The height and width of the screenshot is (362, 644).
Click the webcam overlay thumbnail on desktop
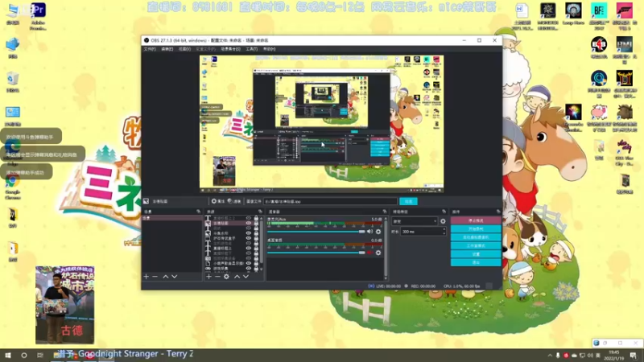65,305
